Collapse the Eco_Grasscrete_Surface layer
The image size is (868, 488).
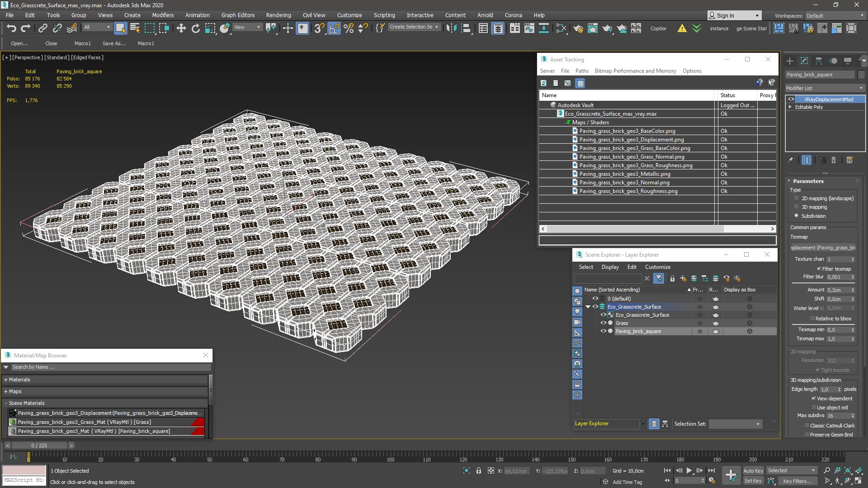click(x=588, y=307)
